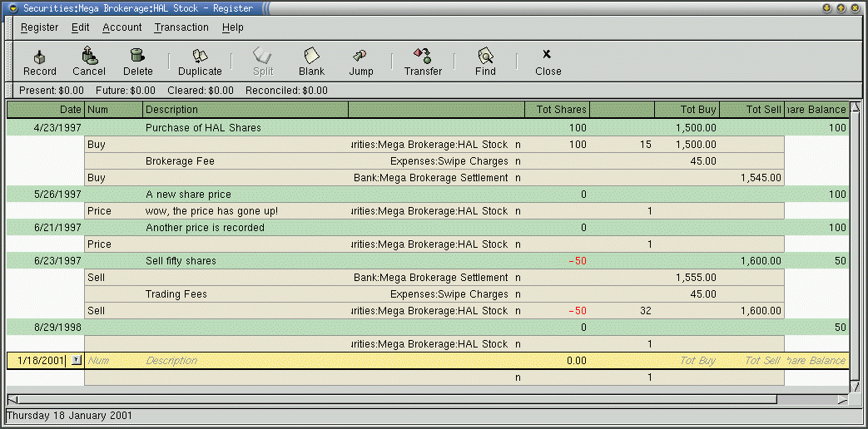Delete the transaction using the Delete icon

138,62
